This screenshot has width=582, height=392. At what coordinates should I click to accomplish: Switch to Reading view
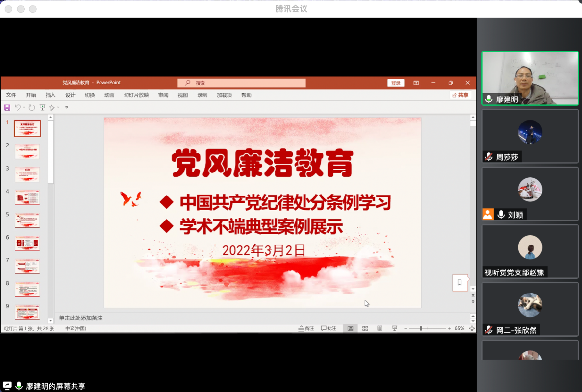pyautogui.click(x=380, y=328)
